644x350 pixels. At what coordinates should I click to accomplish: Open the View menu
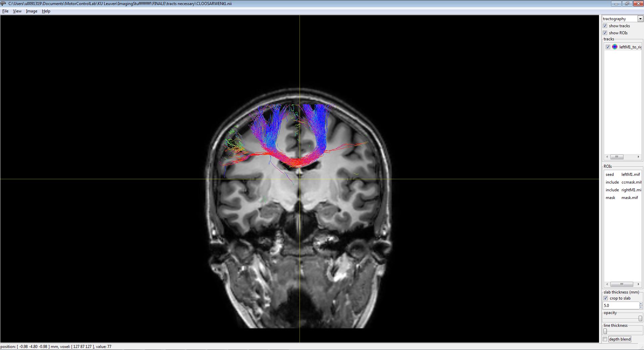point(17,11)
